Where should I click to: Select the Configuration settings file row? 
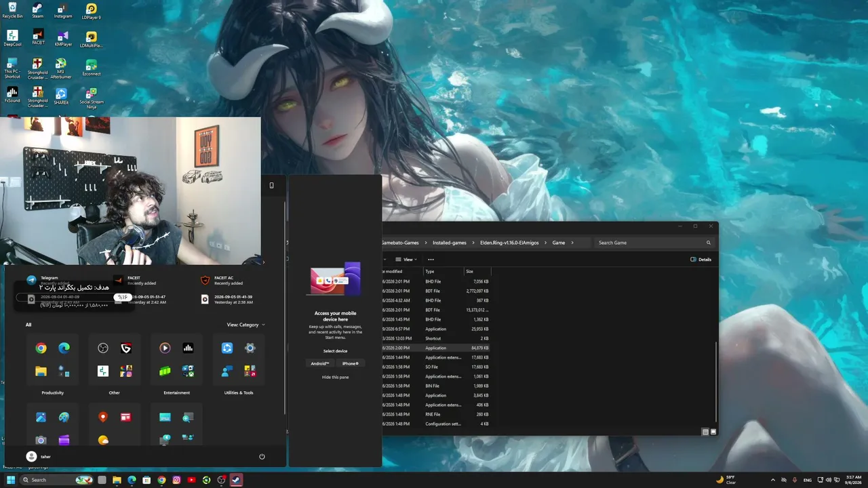[x=435, y=424]
